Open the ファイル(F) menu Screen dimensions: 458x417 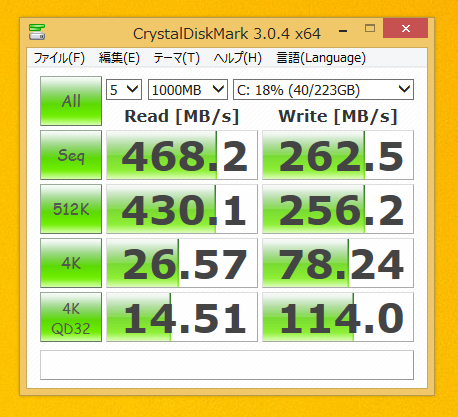coord(59,58)
